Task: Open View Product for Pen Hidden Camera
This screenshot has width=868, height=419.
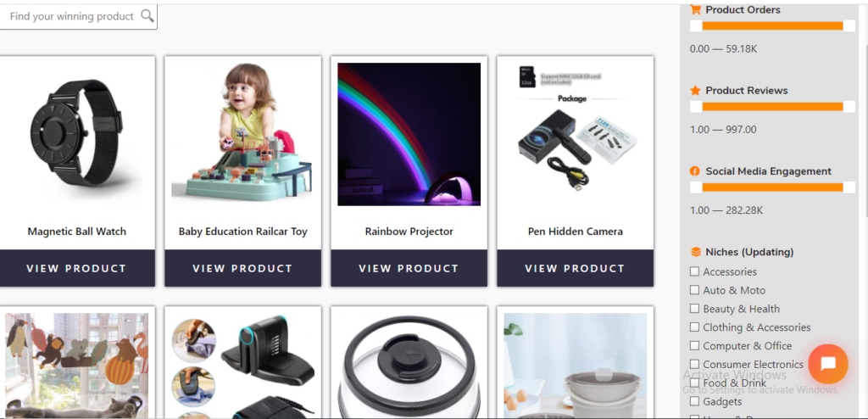Action: (576, 268)
